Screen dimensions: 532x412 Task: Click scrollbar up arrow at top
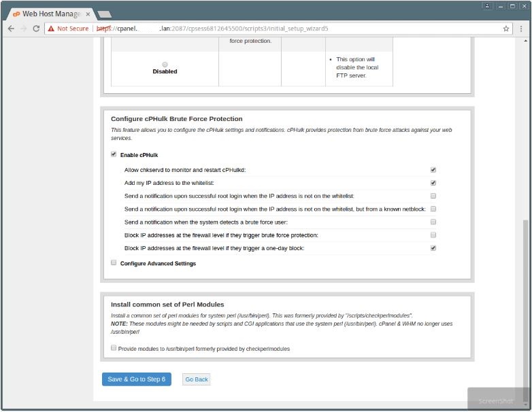tap(526, 41)
